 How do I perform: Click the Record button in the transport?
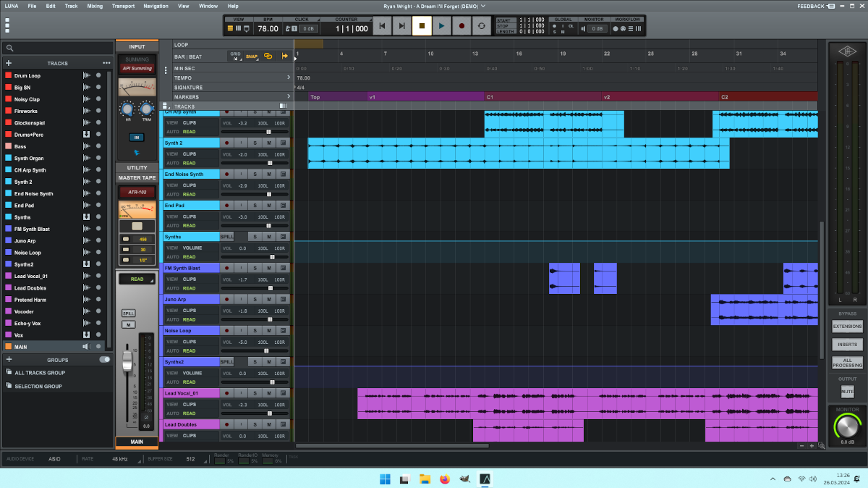coord(461,27)
